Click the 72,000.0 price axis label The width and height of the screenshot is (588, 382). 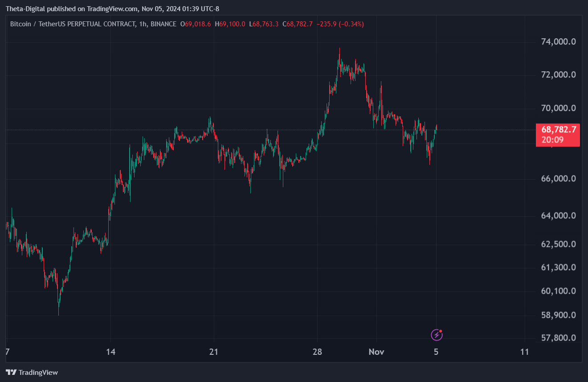(x=559, y=74)
